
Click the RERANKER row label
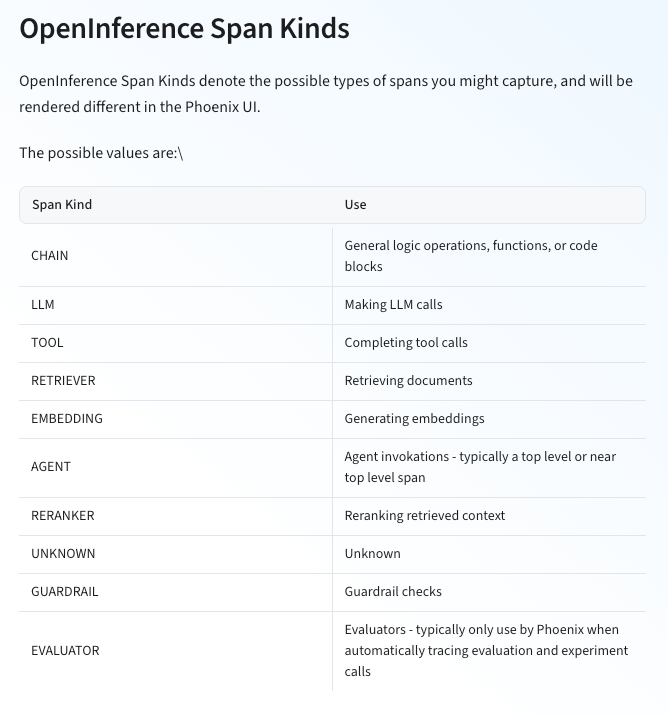click(62, 516)
